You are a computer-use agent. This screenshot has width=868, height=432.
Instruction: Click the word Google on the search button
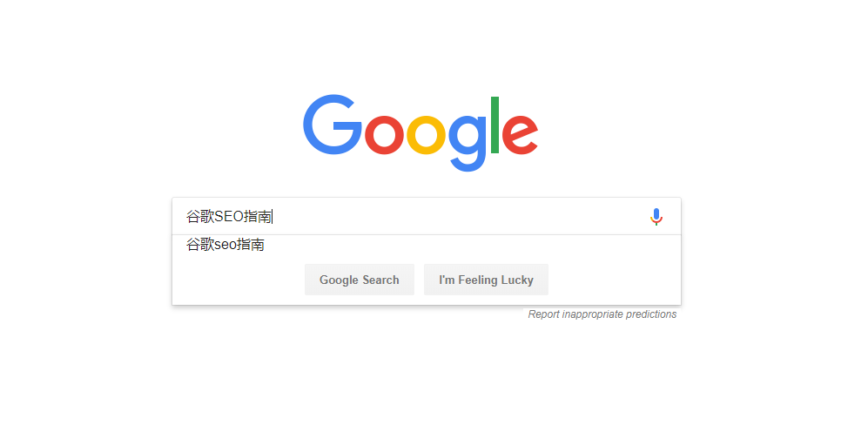tap(339, 280)
